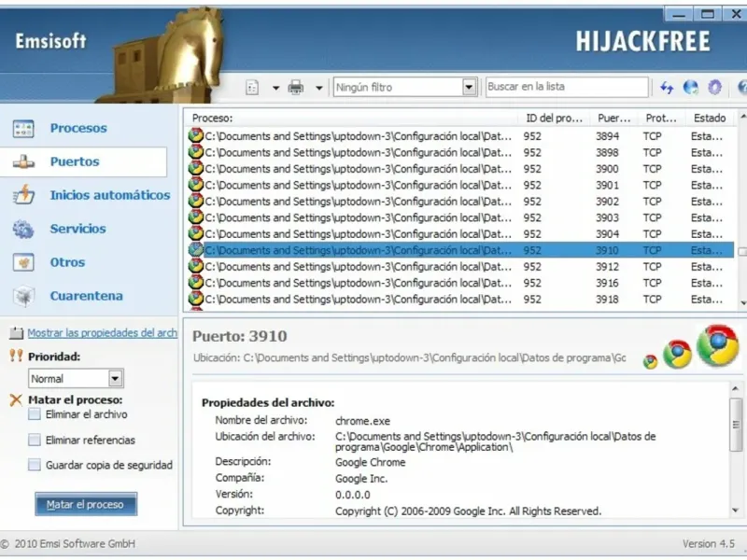Click the Procesos sidebar icon
The width and height of the screenshot is (747, 560).
click(x=23, y=129)
